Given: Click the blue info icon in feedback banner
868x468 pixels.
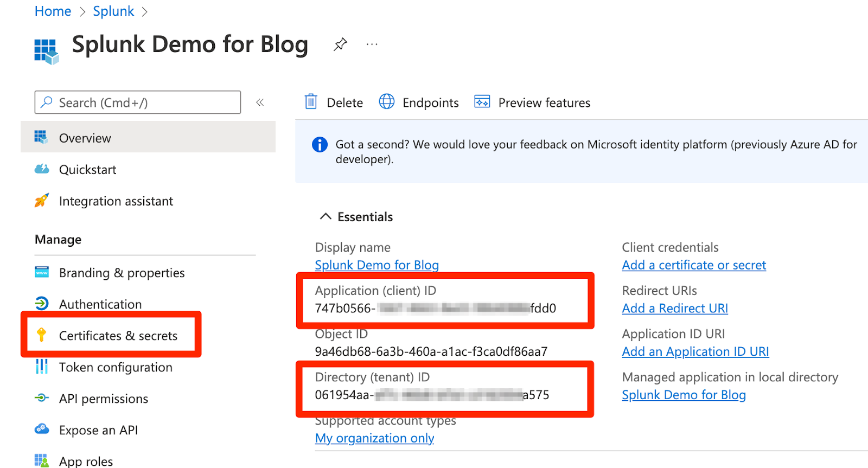Looking at the screenshot, I should (320, 145).
